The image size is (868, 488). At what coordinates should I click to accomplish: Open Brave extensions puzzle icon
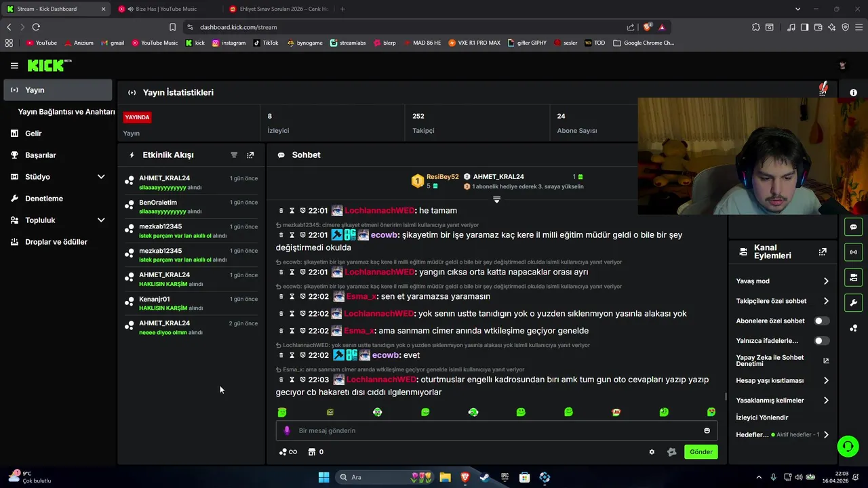coord(756,27)
